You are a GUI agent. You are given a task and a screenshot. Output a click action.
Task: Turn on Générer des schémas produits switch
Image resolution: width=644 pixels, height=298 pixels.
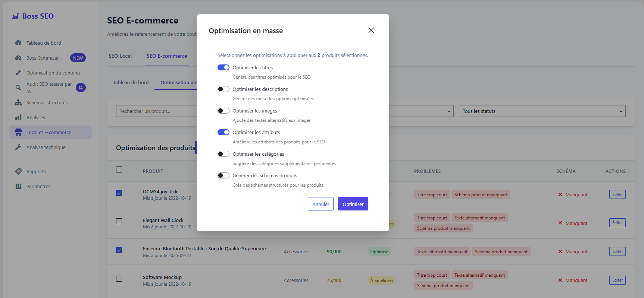pos(223,175)
